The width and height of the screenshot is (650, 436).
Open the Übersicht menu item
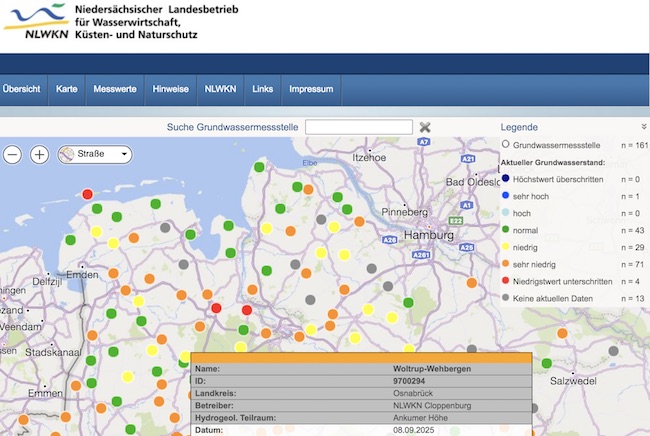22,89
